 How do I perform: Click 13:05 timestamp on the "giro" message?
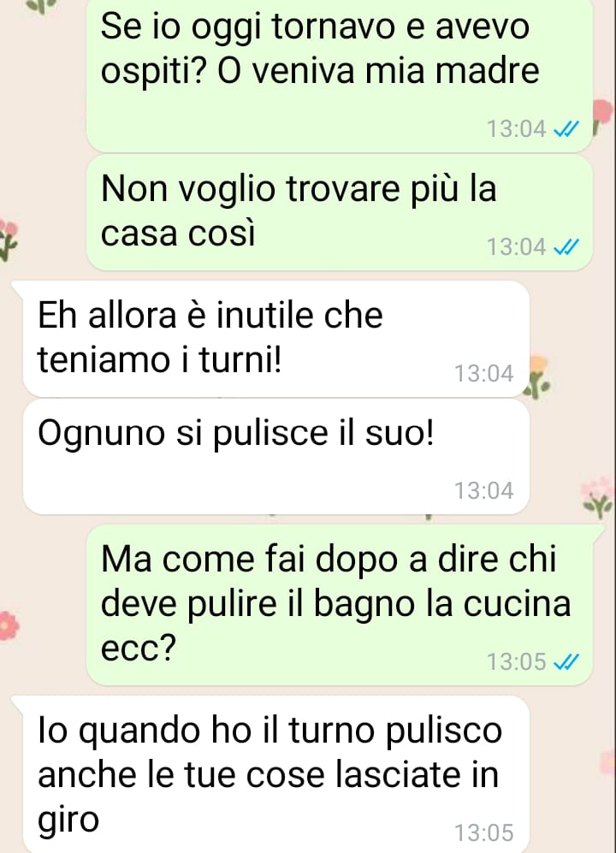(483, 832)
